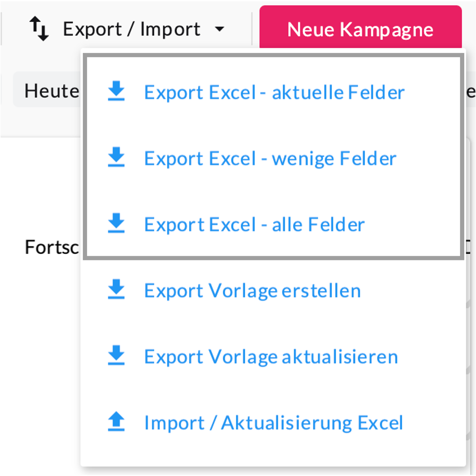Viewport: 476px width, 476px height.
Task: Select 'Export Excel - alle Felder' entry
Action: coord(254,224)
